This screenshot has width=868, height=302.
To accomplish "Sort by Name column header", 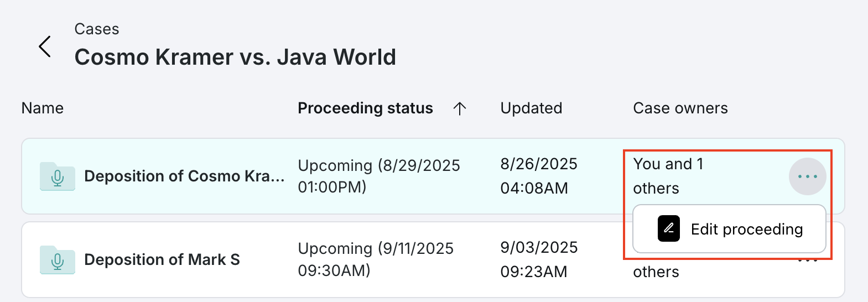I will point(43,108).
